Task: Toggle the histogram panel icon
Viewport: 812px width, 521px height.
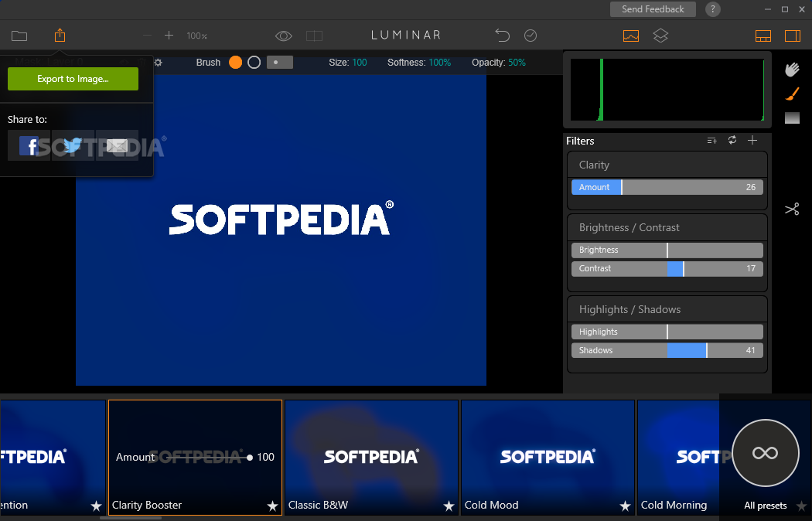Action: coord(631,36)
